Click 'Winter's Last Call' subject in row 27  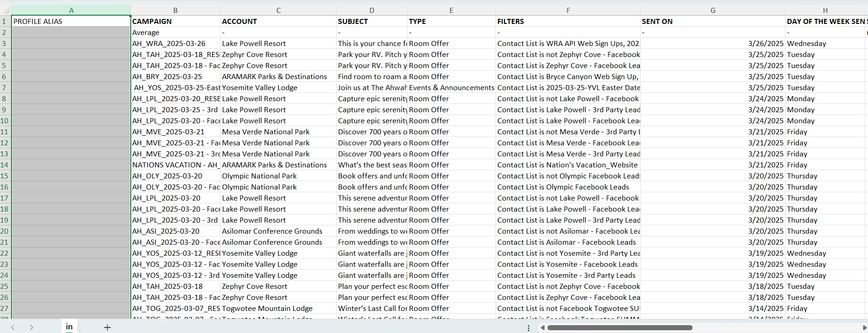click(372, 308)
